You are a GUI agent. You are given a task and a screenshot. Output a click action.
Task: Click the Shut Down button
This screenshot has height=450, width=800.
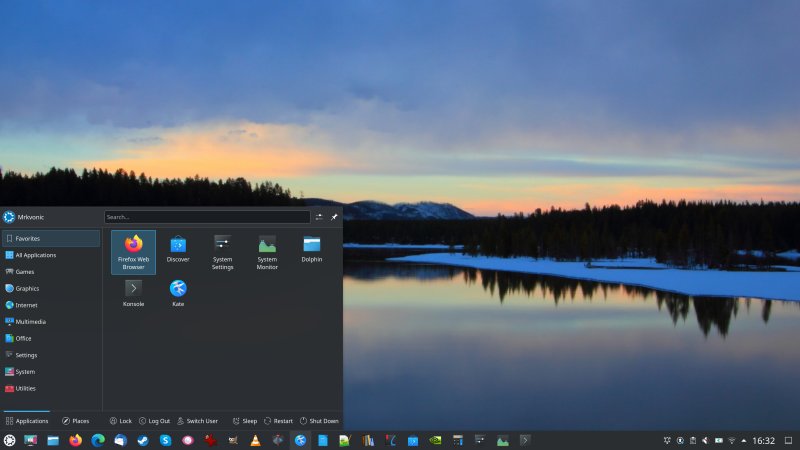pyautogui.click(x=319, y=421)
